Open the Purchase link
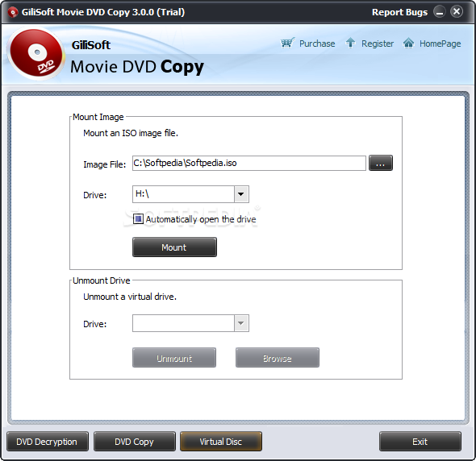 click(x=317, y=44)
